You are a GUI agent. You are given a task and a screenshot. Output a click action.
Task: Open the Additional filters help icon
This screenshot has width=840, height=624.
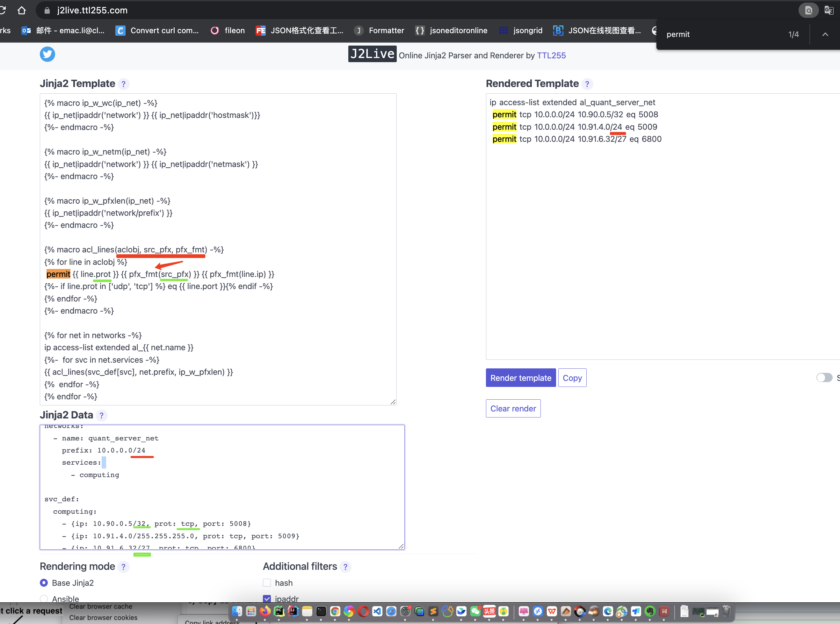tap(345, 567)
